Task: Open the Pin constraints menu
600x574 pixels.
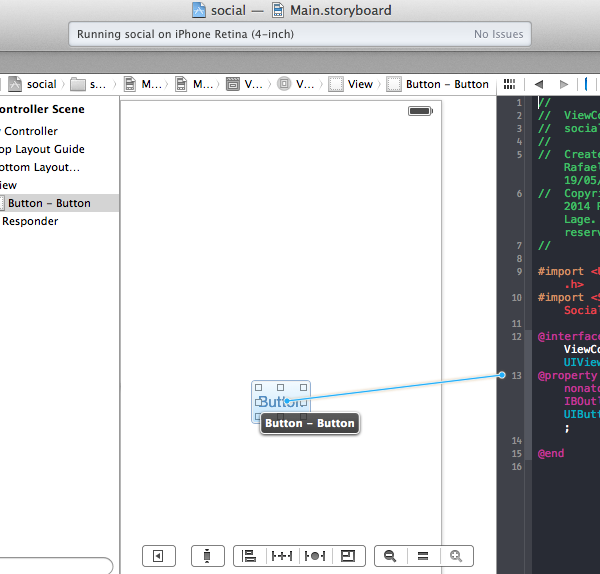Action: [x=282, y=556]
